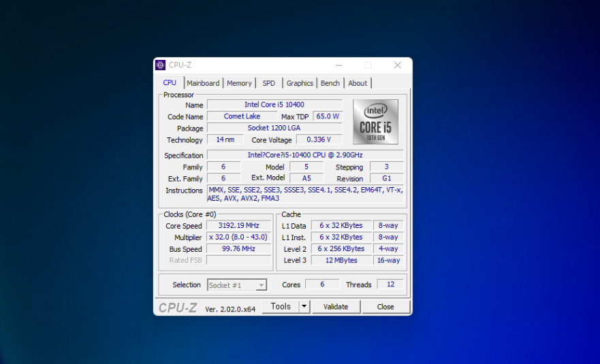
Task: Click the 65.0 W Max TDP value
Action: [x=328, y=116]
